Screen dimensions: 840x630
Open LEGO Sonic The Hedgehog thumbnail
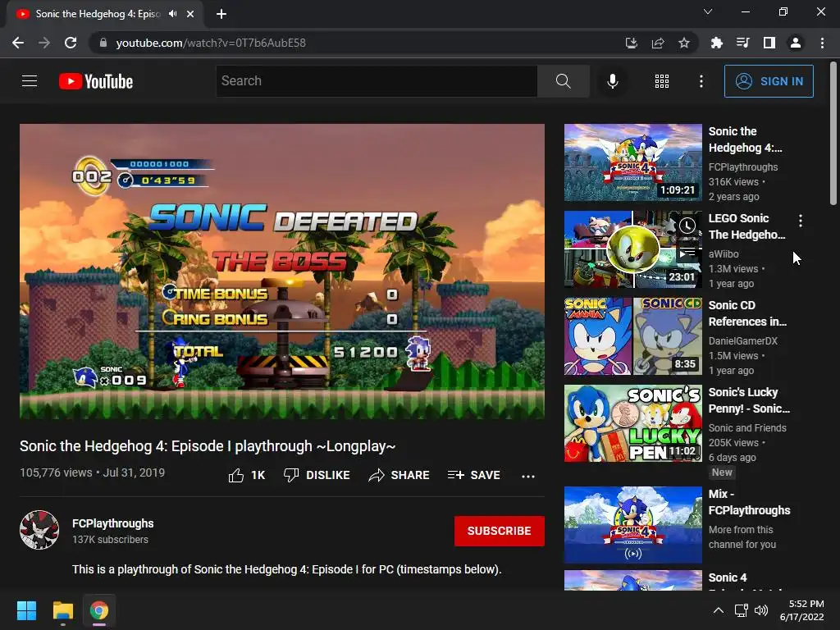tap(632, 249)
